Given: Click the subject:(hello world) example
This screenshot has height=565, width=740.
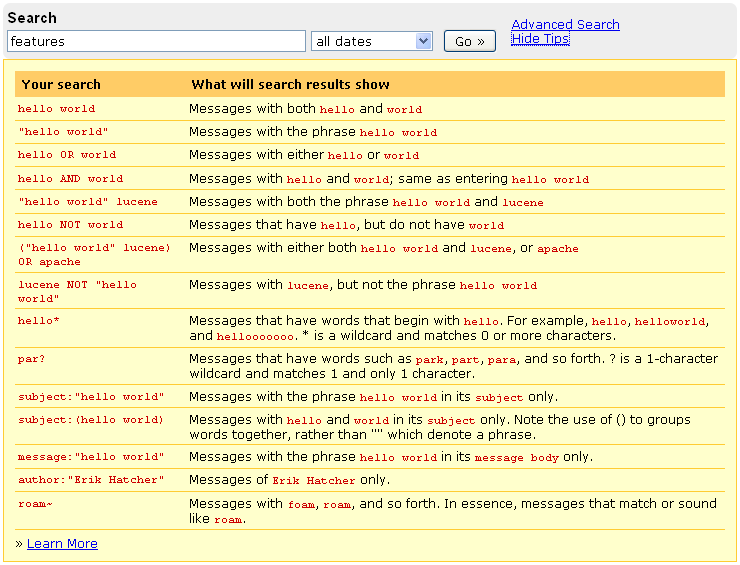Looking at the screenshot, I should click(x=90, y=420).
